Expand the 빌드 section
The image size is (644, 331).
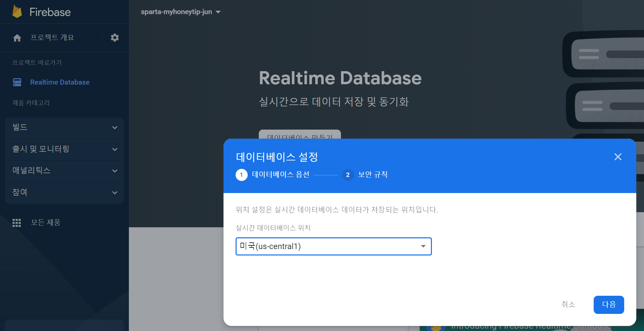coord(64,128)
